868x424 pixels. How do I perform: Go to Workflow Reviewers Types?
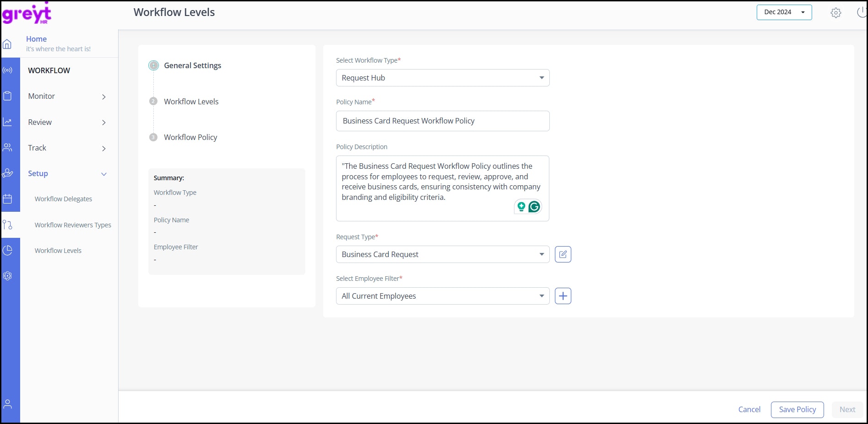point(73,225)
